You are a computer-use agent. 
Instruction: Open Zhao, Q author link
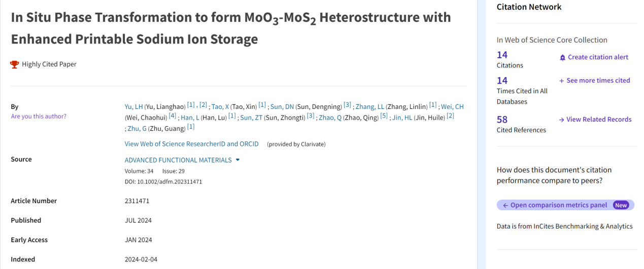330,118
